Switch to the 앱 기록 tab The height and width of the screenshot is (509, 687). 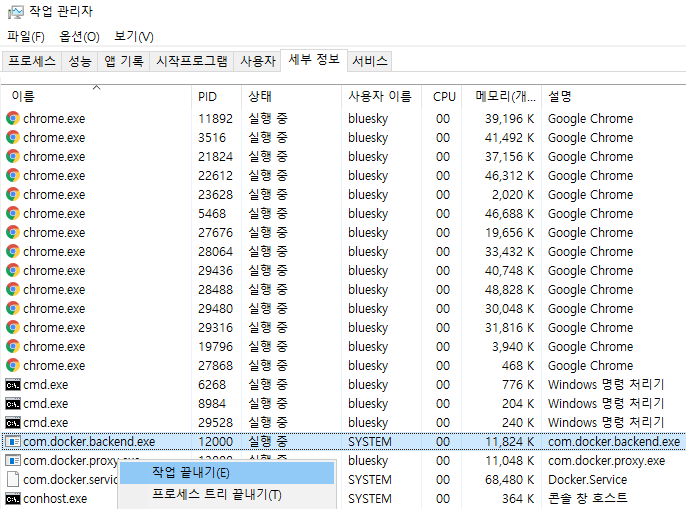124,61
